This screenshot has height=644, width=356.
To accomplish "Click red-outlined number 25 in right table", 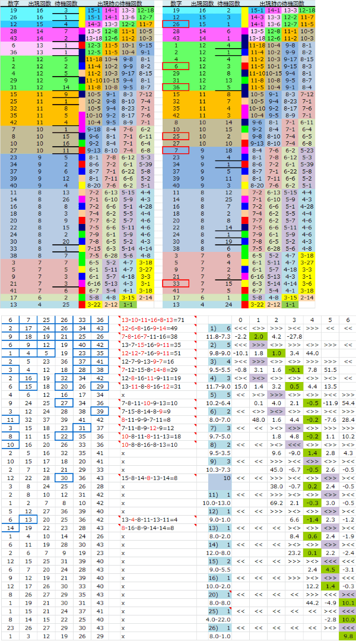I will (x=176, y=136).
